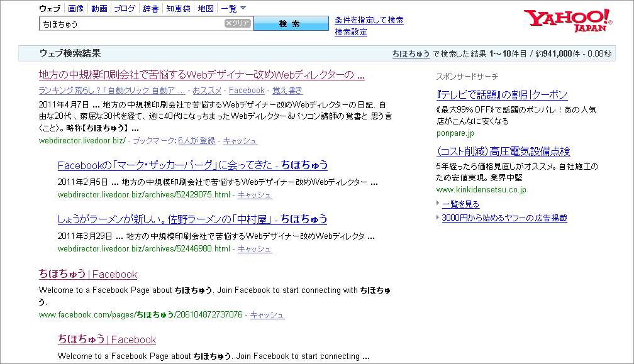This screenshot has width=634, height=364.
Task: Clear the search box with ×クリア
Action: tap(238, 23)
